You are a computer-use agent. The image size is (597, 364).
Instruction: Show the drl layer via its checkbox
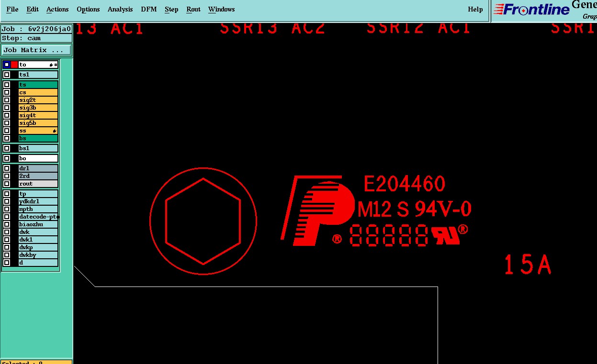pyautogui.click(x=7, y=168)
